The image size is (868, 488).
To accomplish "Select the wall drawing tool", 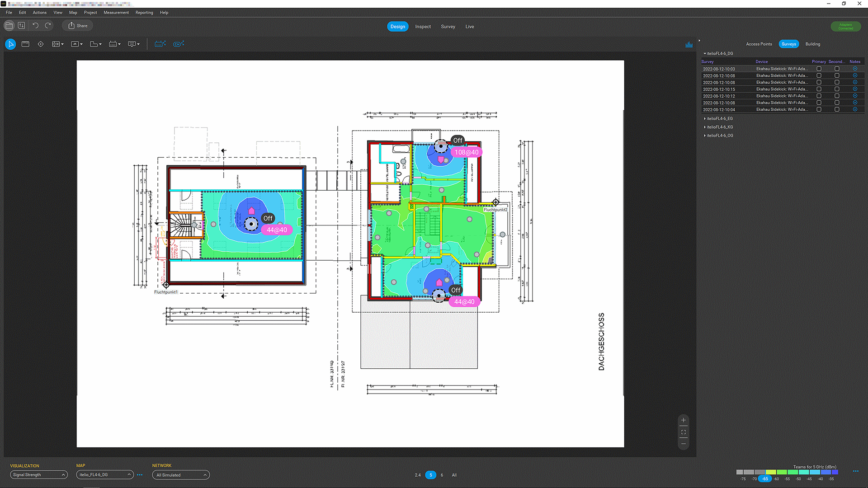I will 56,44.
